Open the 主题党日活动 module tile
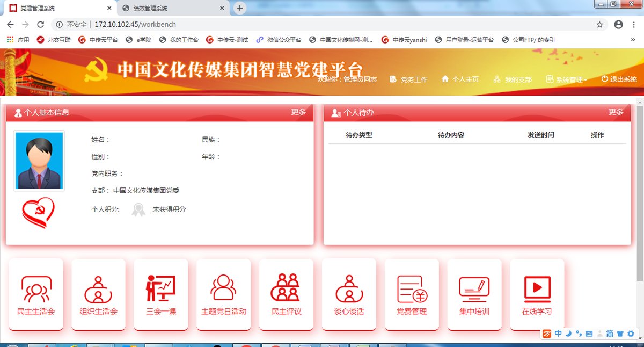 224,294
